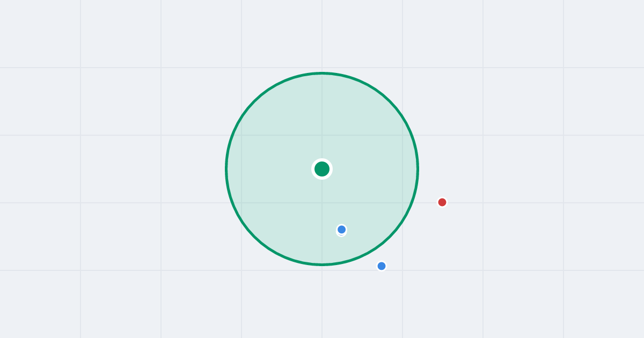The height and width of the screenshot is (338, 644).
Task: Pick the blue point within green radius
Action: 341,230
